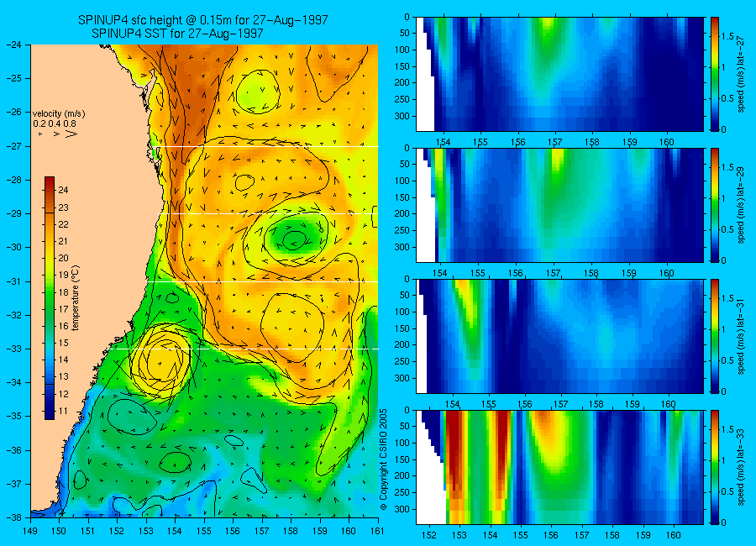
Task: Click the speed colorbar for lat=-29
Action: (x=715, y=205)
